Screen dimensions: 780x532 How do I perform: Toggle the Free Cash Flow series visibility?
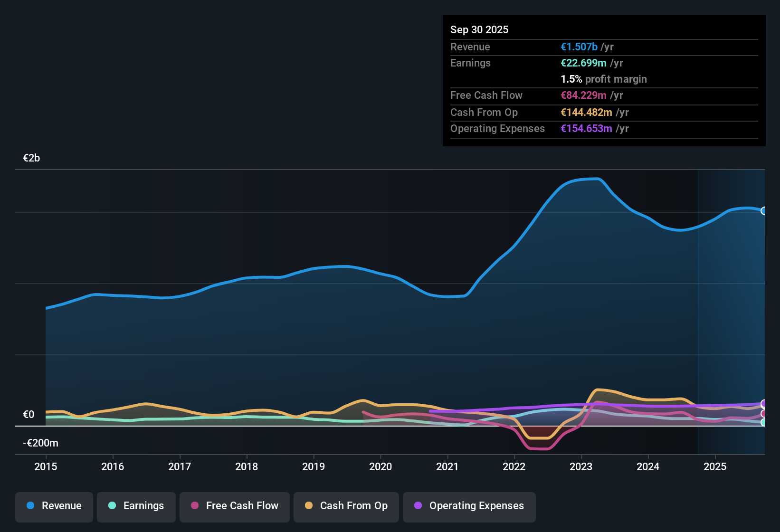pyautogui.click(x=234, y=506)
